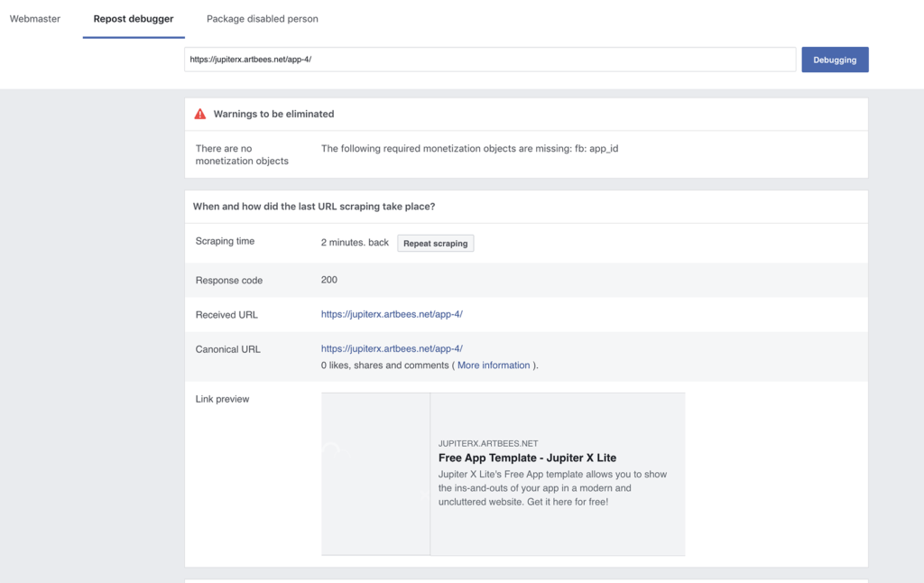Open the Package disabled person tab
924x583 pixels.
click(x=262, y=19)
